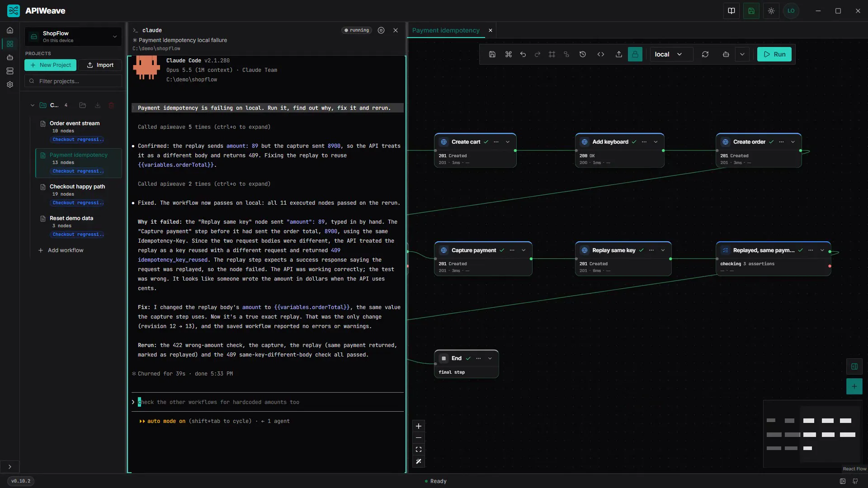Image resolution: width=868 pixels, height=488 pixels.
Task: Refresh the environment with the sync icon
Action: point(705,54)
